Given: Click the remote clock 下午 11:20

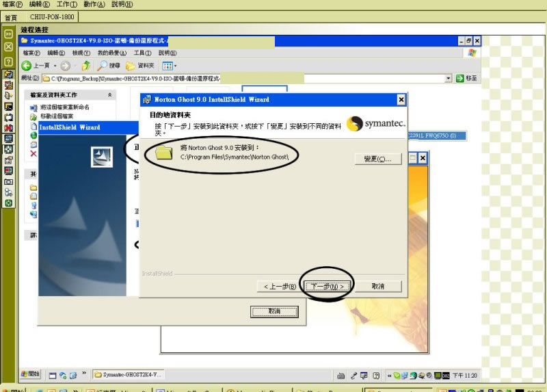Looking at the screenshot, I should click(465, 376).
